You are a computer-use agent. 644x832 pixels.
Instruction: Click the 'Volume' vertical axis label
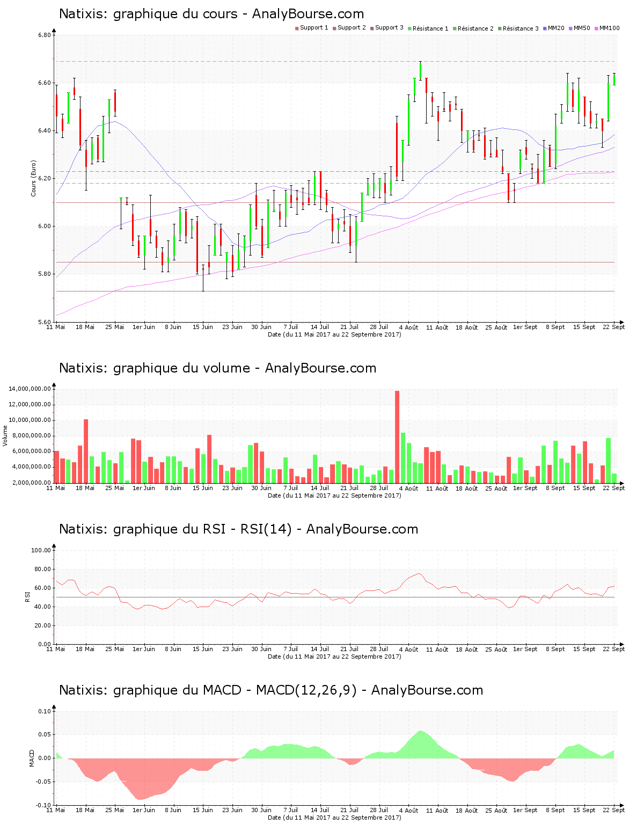[x=5, y=435]
